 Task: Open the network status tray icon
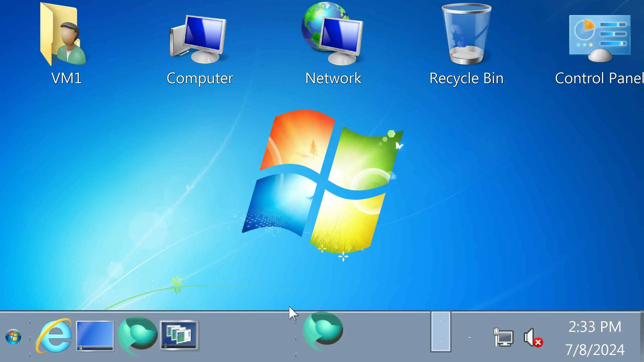[x=503, y=337]
